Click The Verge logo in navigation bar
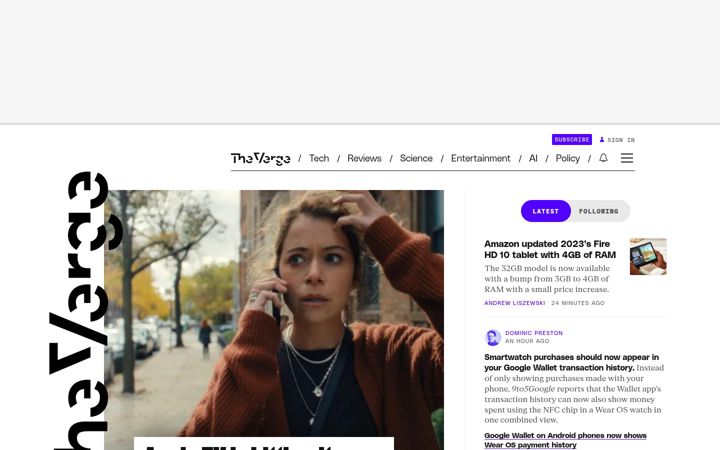 coord(260,158)
